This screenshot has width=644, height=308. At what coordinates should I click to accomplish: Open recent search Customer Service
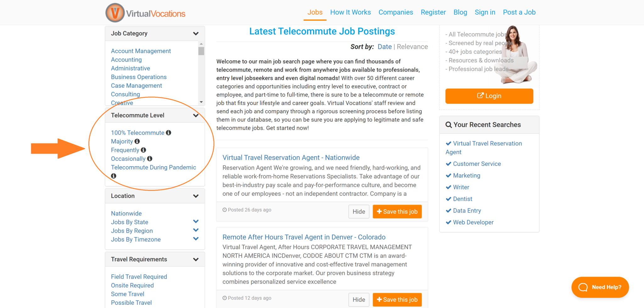pos(477,164)
